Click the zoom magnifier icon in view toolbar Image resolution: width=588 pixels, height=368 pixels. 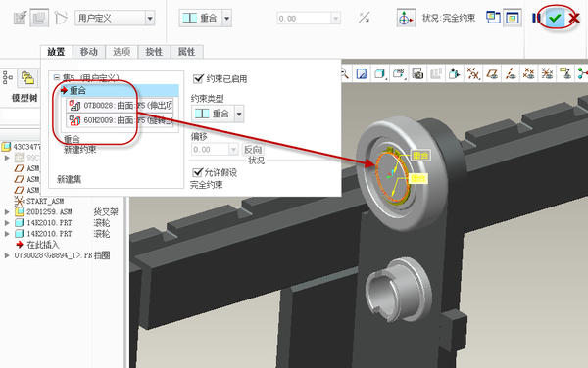click(x=345, y=73)
